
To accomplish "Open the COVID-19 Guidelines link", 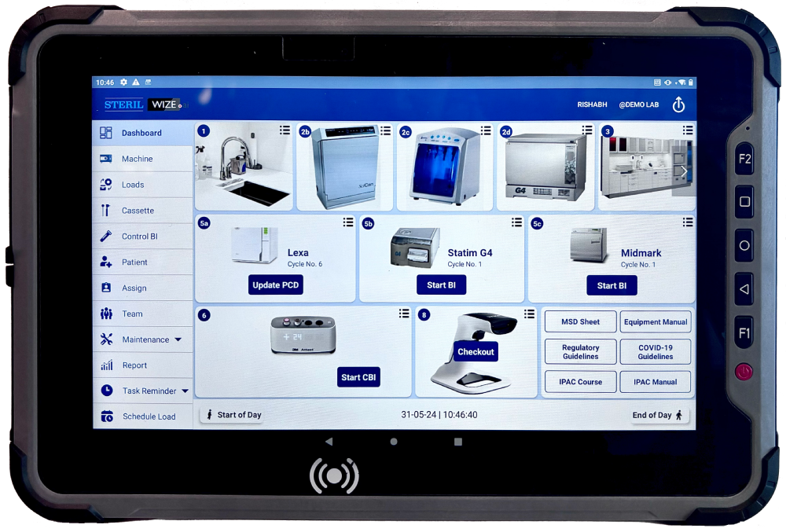I will click(x=655, y=352).
